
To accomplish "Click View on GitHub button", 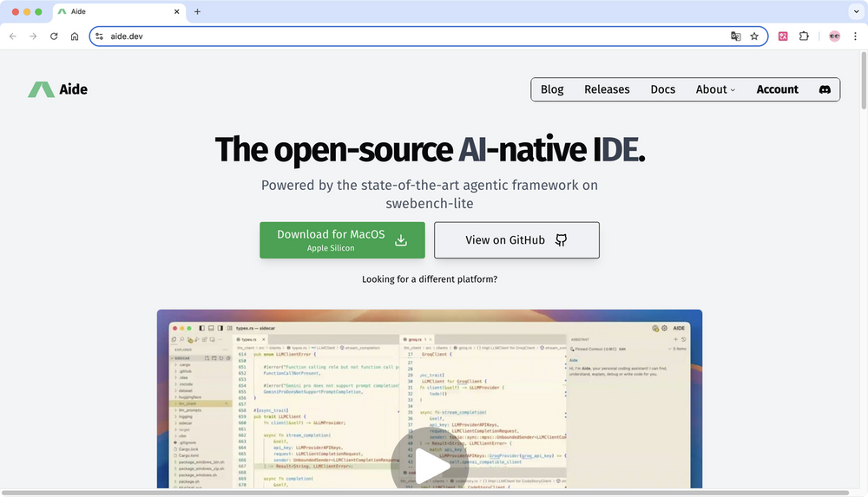I will (x=516, y=240).
